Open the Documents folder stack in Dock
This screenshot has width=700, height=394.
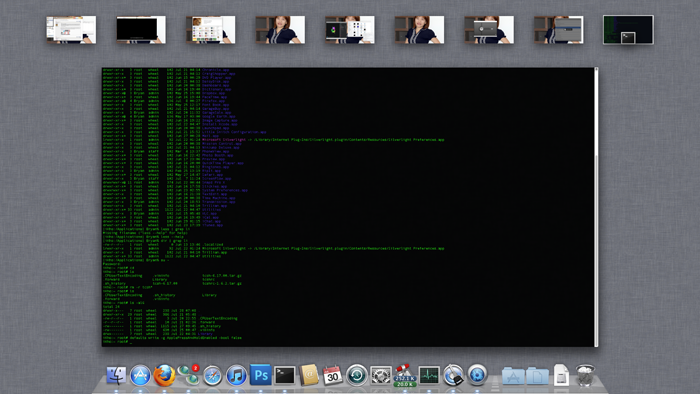(x=537, y=376)
